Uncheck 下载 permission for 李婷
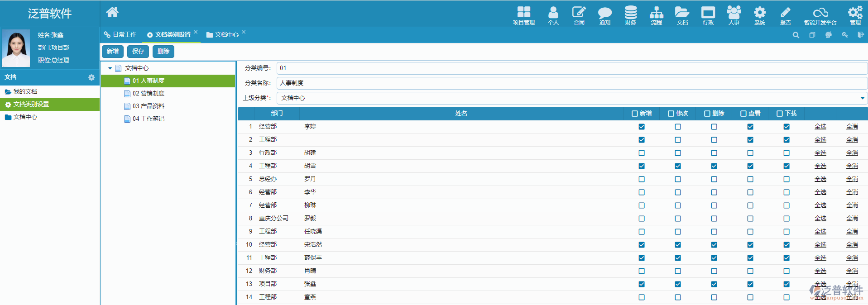 pos(786,127)
